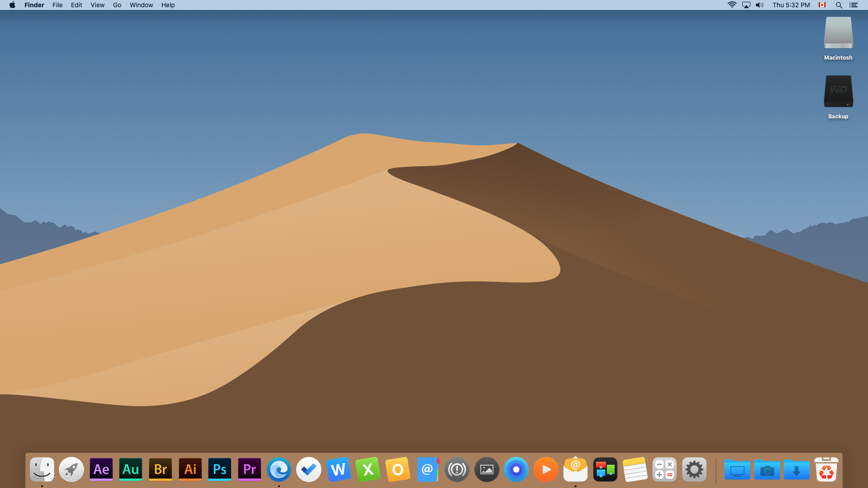The height and width of the screenshot is (488, 868).
Task: Open the Downloads folder stack
Action: click(797, 470)
